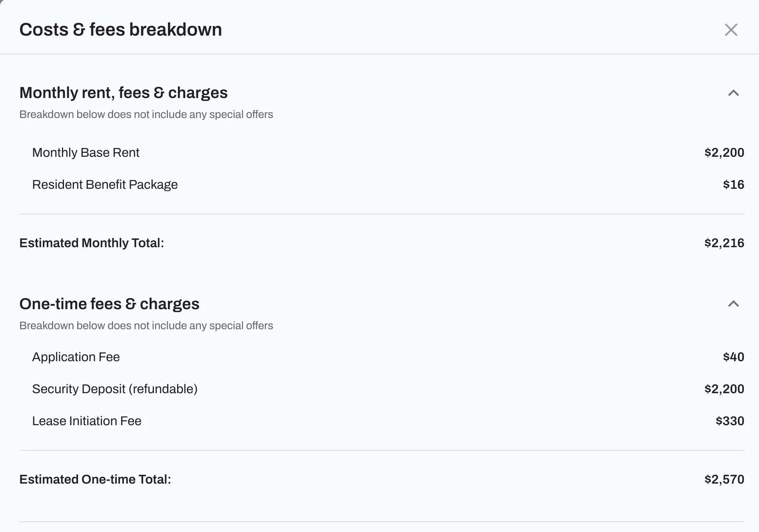Click the $2,216 monthly total amount
The image size is (759, 532).
(725, 243)
